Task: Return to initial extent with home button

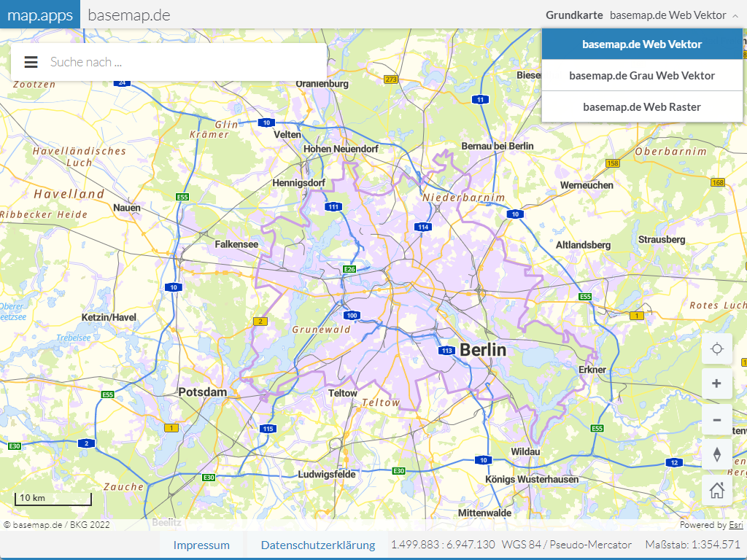Action: (x=716, y=490)
